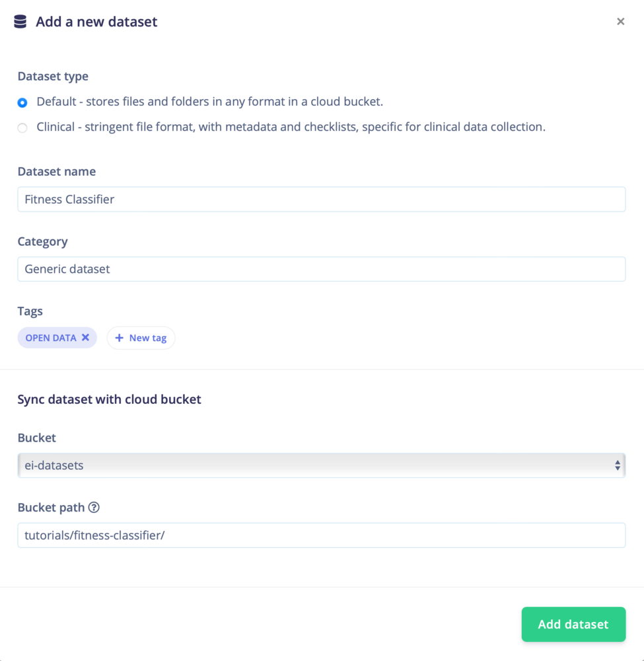Close the Add a new dataset dialog

pyautogui.click(x=620, y=22)
